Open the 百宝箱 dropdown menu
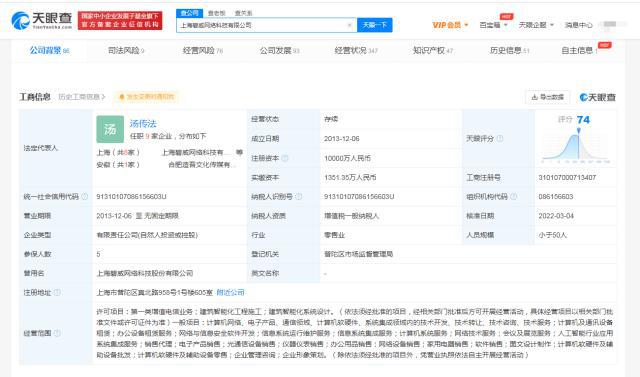640x377 pixels. click(493, 25)
